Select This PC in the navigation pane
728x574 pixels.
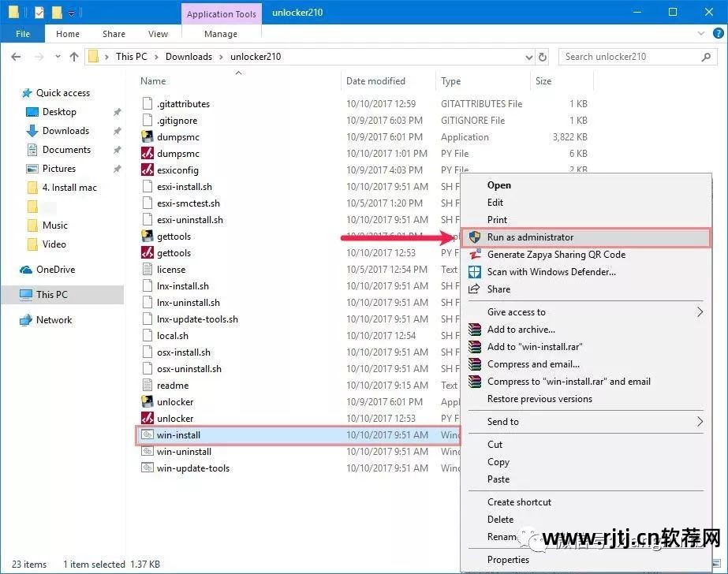tap(62, 295)
